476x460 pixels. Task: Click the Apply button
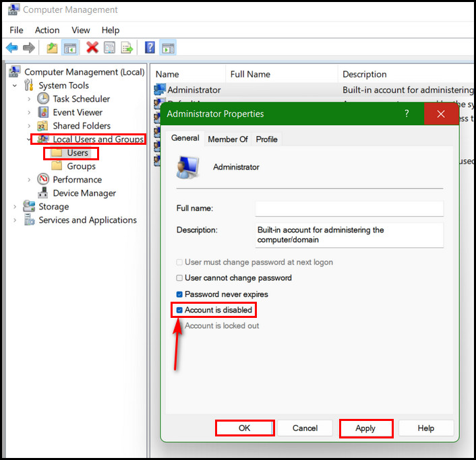tap(365, 428)
